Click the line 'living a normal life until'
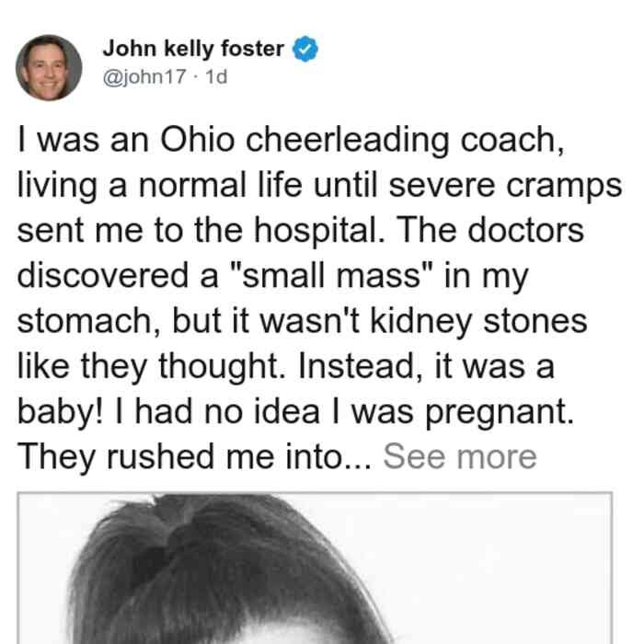The width and height of the screenshot is (644, 644). [x=319, y=187]
